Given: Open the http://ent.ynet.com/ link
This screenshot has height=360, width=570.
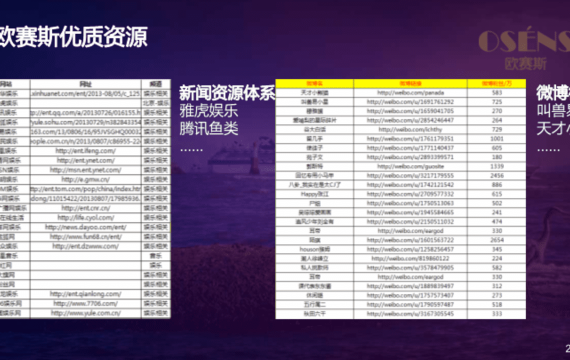Looking at the screenshot, I should pyautogui.click(x=86, y=160).
